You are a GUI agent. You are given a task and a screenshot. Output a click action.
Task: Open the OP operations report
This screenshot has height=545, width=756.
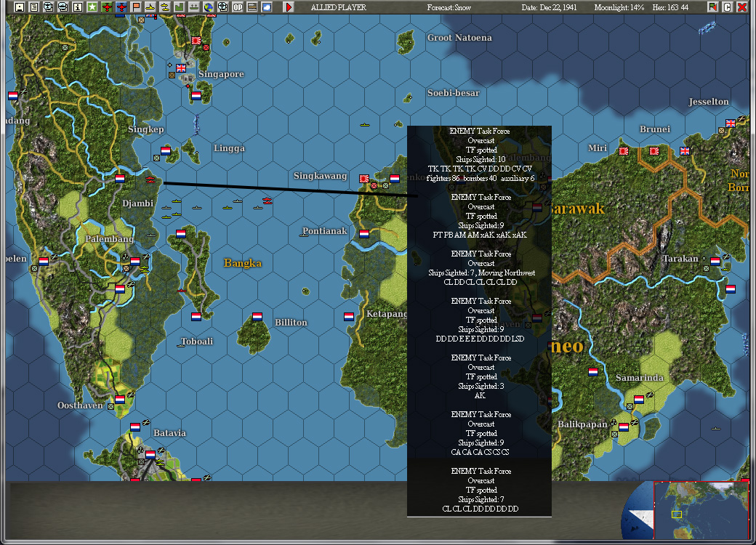point(238,7)
